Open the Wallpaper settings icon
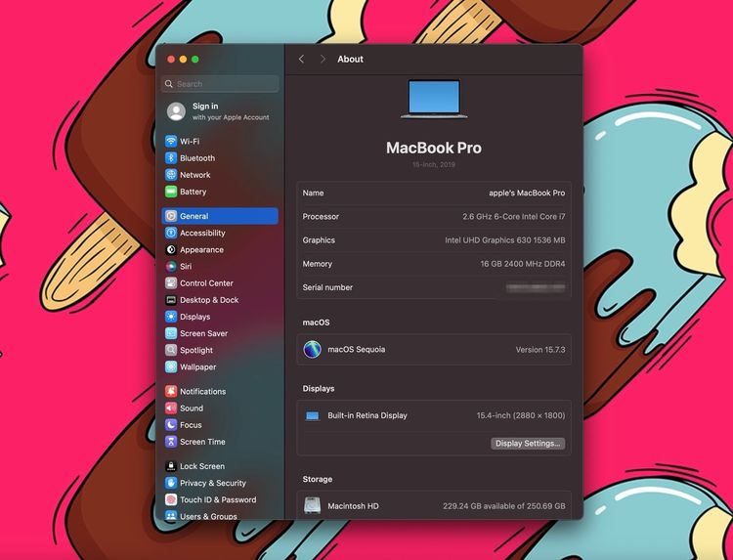The width and height of the screenshot is (733, 560). 171,367
